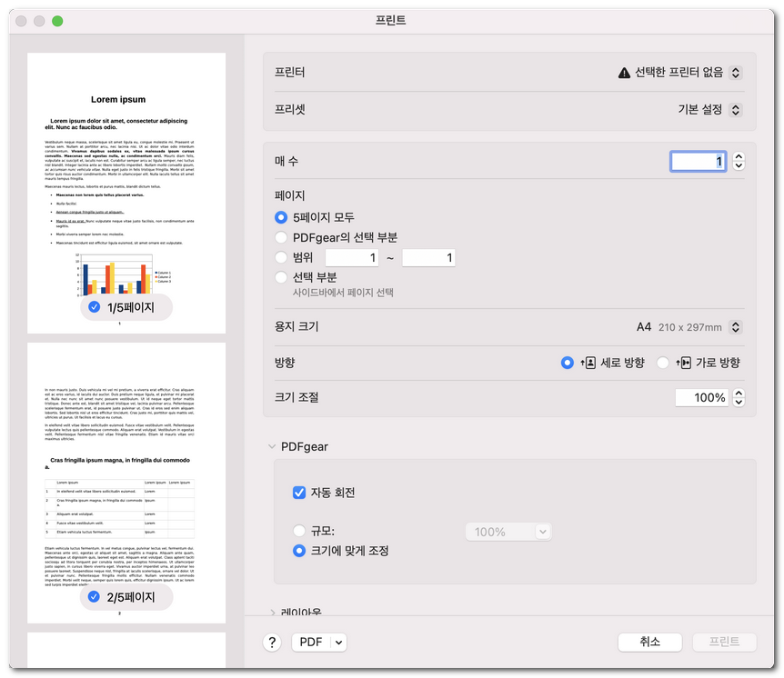Uncheck the 자동 회전 checkbox

tap(299, 493)
